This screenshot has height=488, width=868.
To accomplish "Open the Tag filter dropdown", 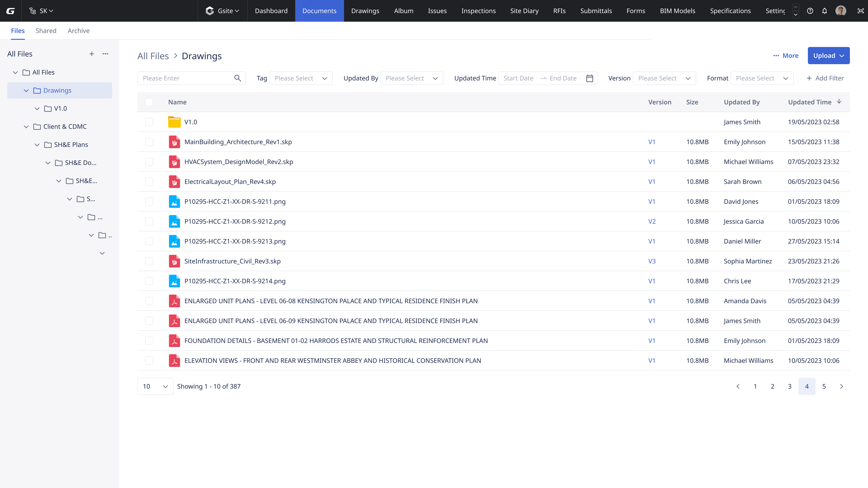I will pyautogui.click(x=301, y=78).
